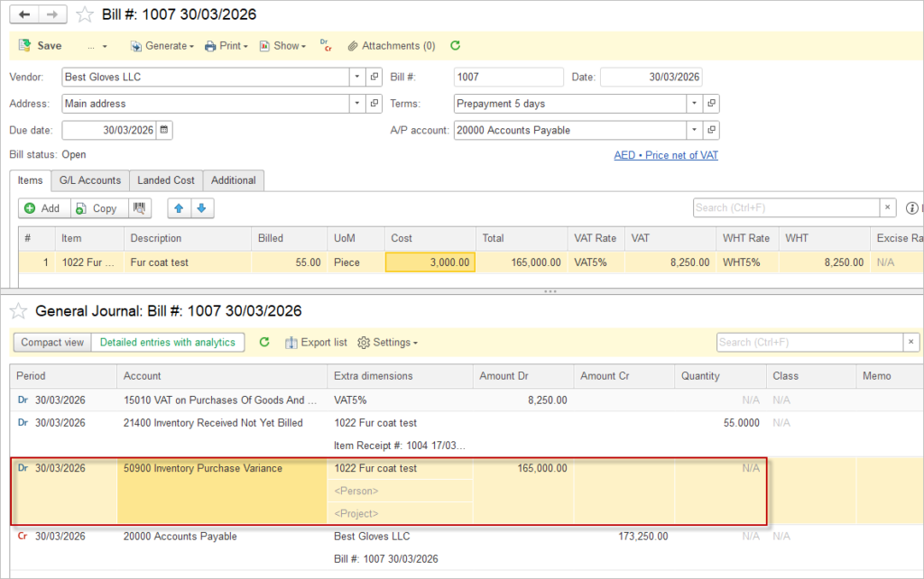Switch to the Landed Cost tab
Screen dimensions: 924x579
(166, 180)
